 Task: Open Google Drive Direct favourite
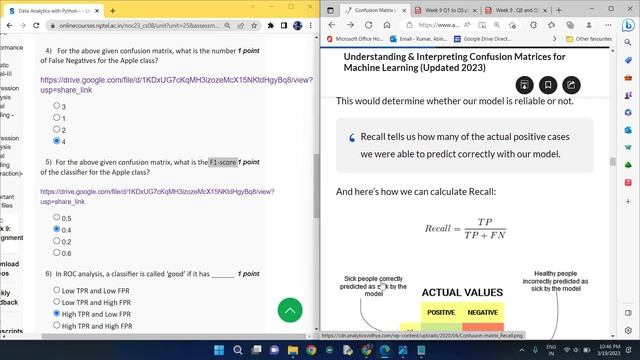click(x=482, y=39)
